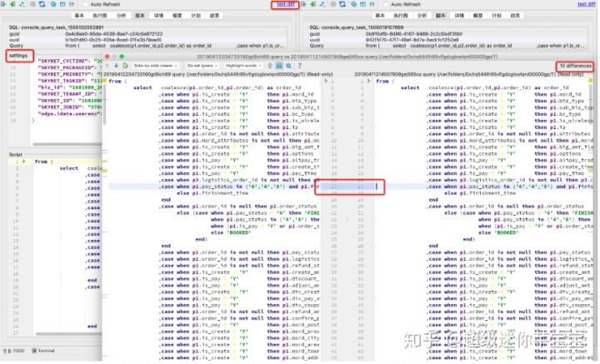Open diff settings magnifier icon

pyautogui.click(x=289, y=66)
